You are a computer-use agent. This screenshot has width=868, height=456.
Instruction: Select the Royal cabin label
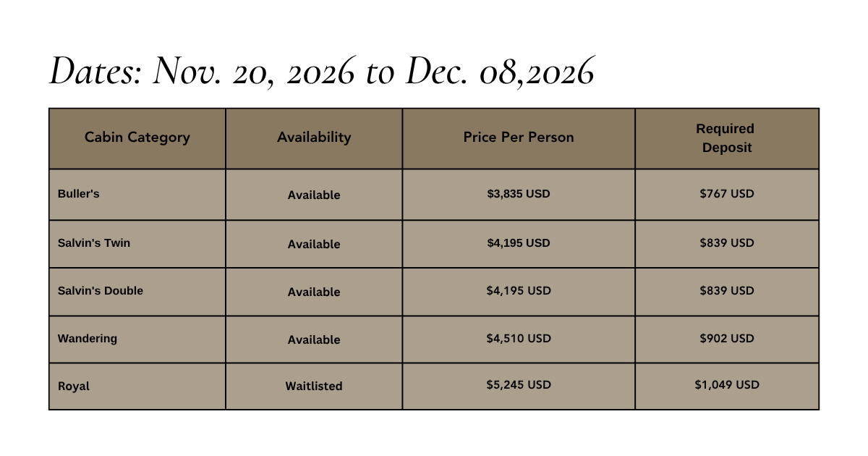click(x=74, y=387)
